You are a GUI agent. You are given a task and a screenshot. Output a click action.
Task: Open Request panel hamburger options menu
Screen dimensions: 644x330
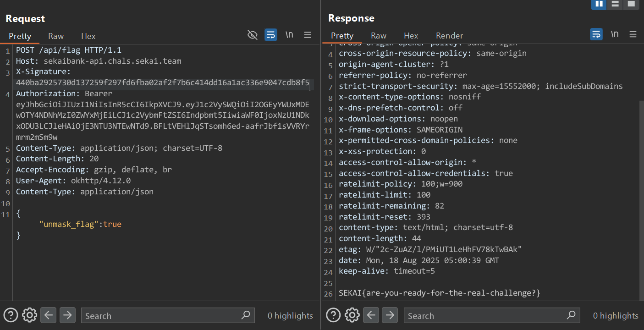(308, 35)
